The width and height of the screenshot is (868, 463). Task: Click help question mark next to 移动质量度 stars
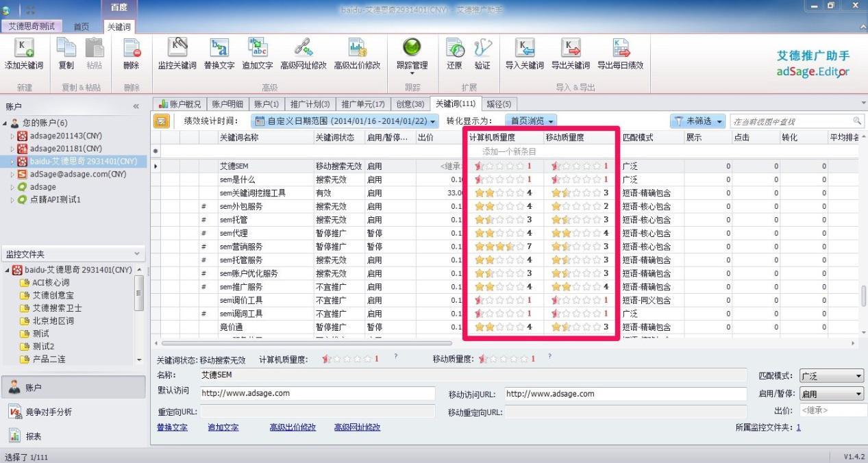[x=549, y=356]
